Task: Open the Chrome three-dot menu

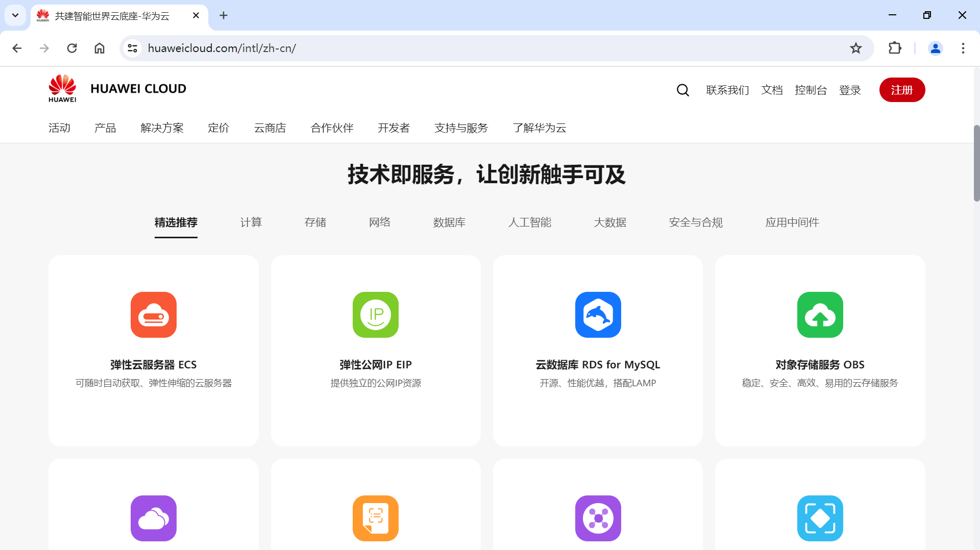Action: [x=963, y=48]
